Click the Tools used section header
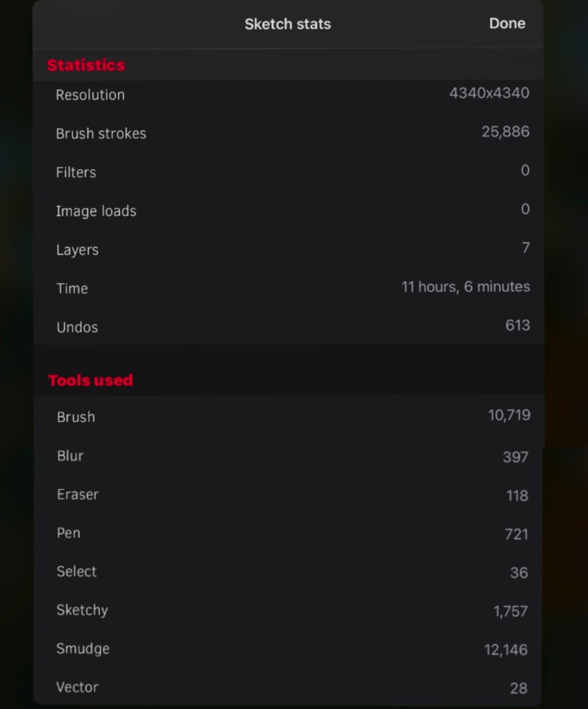The width and height of the screenshot is (588, 709). (90, 380)
